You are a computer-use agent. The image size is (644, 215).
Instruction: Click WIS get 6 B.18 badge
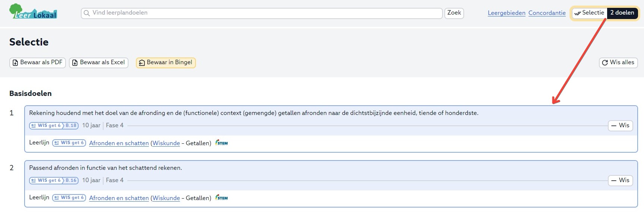pyautogui.click(x=54, y=125)
